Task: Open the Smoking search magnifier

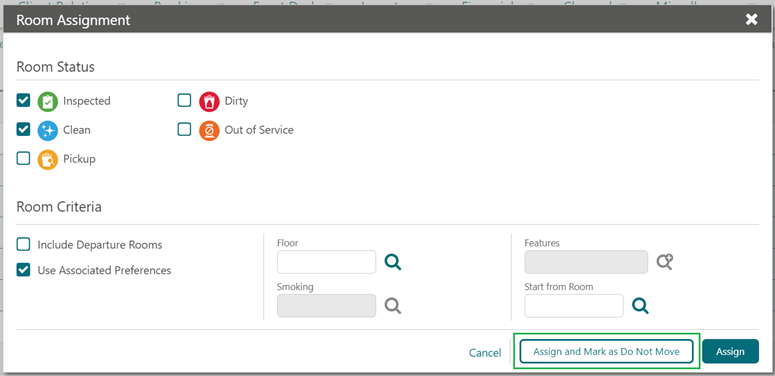Action: coord(393,306)
